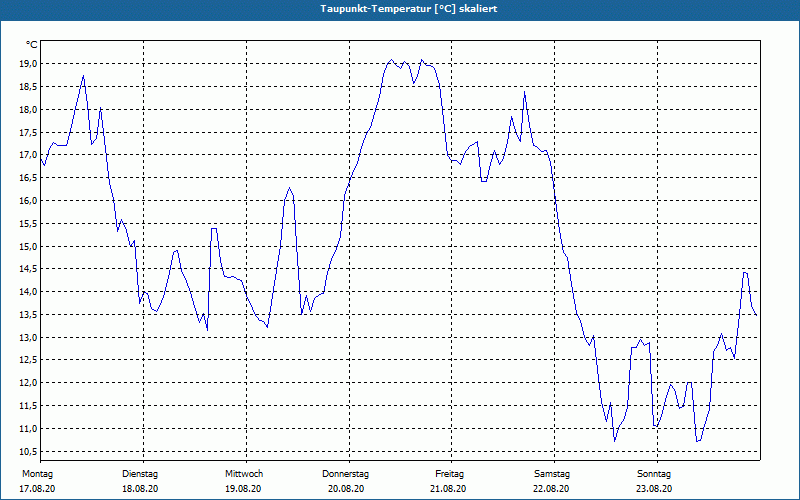Click the chart title 'Taupunkt-Temperatur [°C] skaliert'
The height and width of the screenshot is (500, 800).
409,9
